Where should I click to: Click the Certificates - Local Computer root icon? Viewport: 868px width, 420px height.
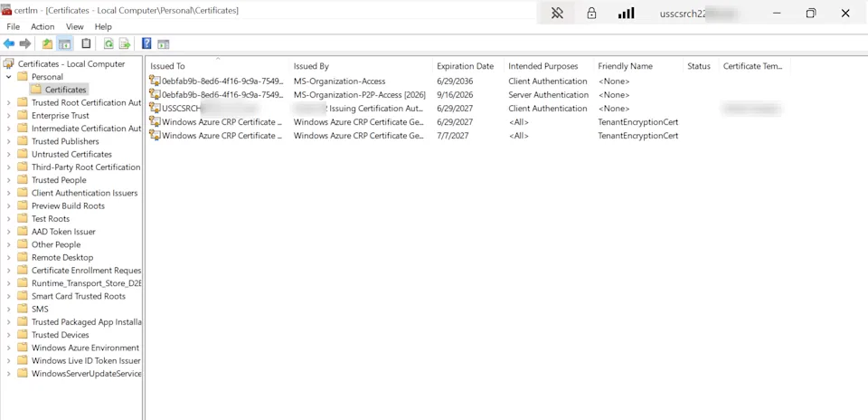tap(9, 63)
